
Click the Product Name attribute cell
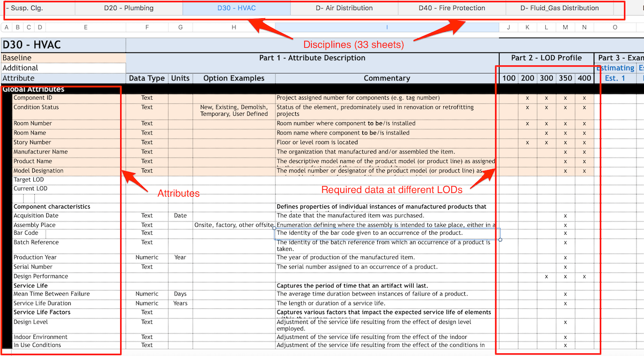[69, 161]
